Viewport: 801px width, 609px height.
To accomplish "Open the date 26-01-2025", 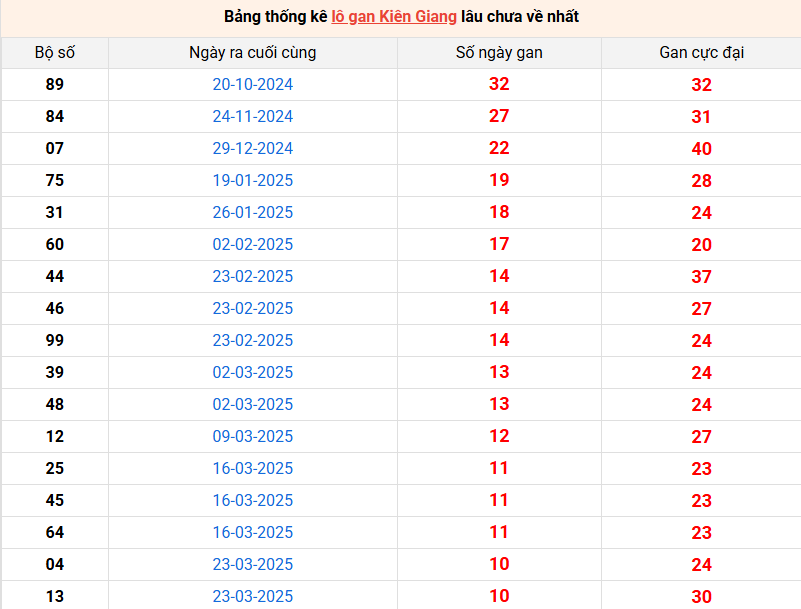I will 253,212.
